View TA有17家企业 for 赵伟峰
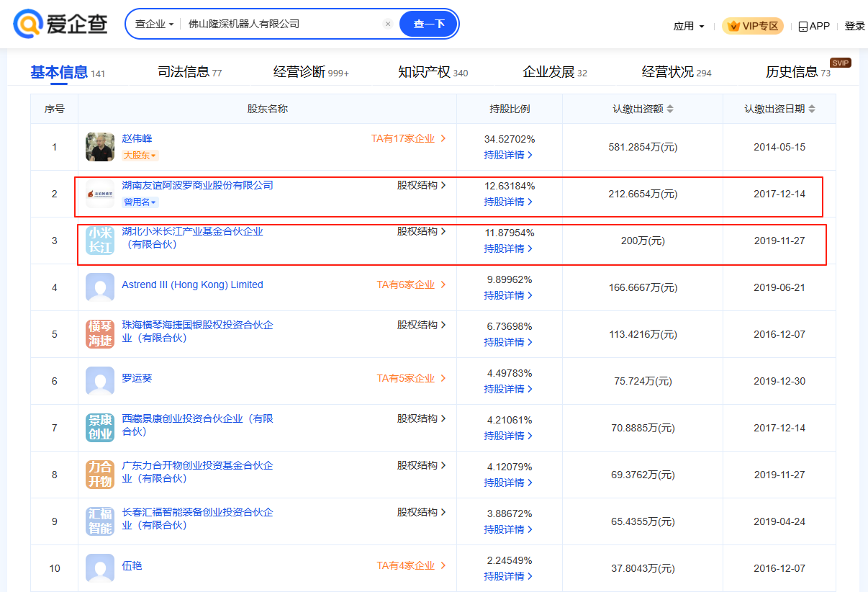 point(409,138)
